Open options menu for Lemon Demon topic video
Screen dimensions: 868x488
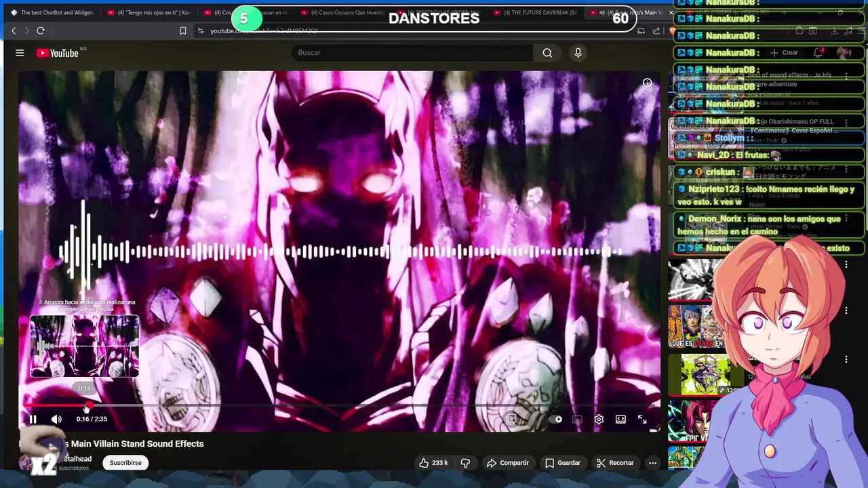click(846, 217)
